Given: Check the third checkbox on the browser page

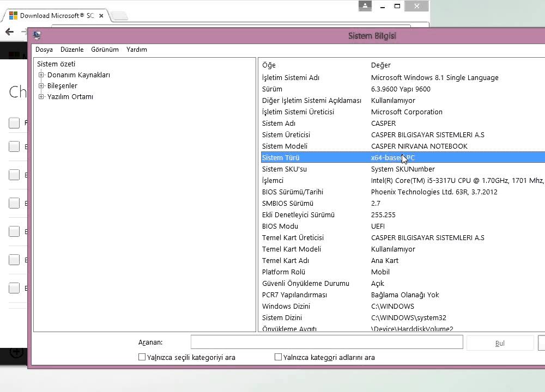Looking at the screenshot, I should coord(14,175).
